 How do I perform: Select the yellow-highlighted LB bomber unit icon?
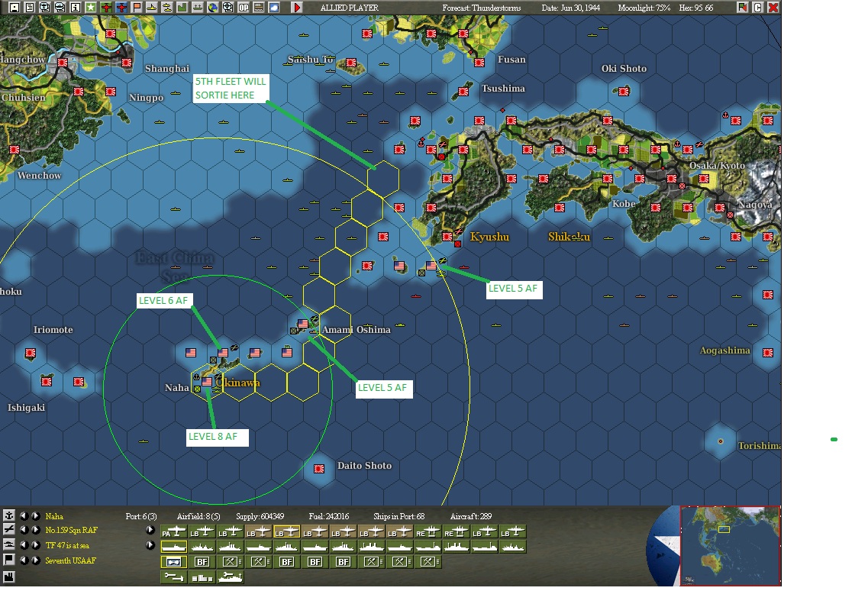pos(287,532)
